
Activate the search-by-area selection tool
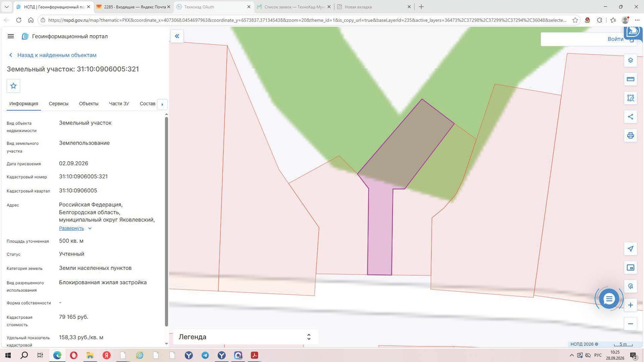point(630,98)
